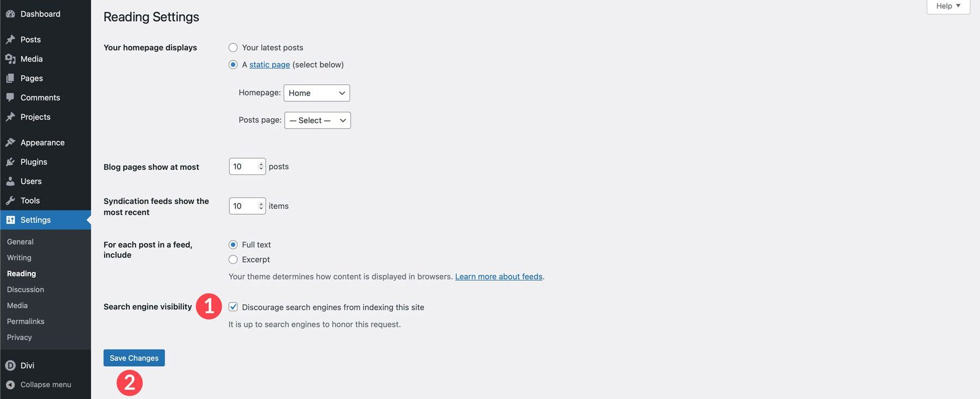Viewport: 980px width, 399px height.
Task: Open the Media library icon
Action: (x=11, y=58)
